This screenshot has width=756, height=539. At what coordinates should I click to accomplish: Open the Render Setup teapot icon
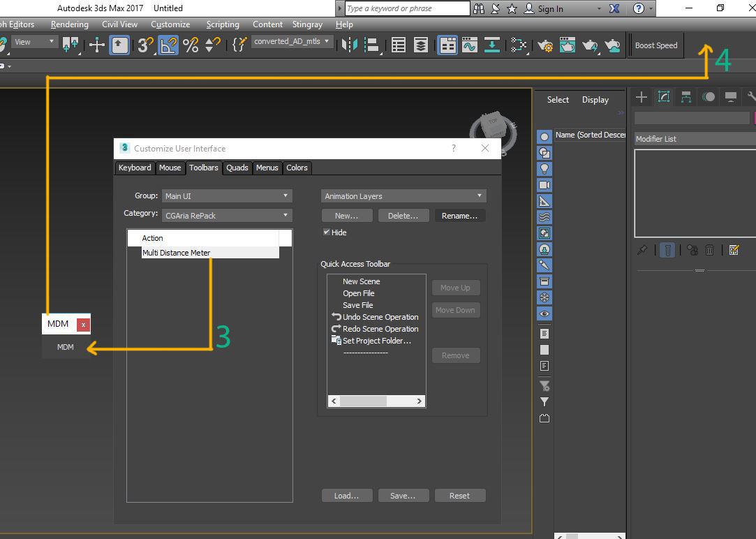point(545,45)
